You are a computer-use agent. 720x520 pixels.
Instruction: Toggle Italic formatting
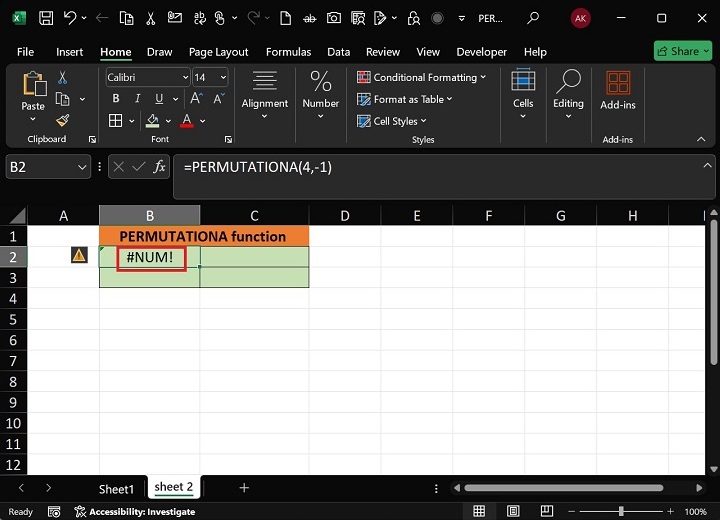point(135,98)
